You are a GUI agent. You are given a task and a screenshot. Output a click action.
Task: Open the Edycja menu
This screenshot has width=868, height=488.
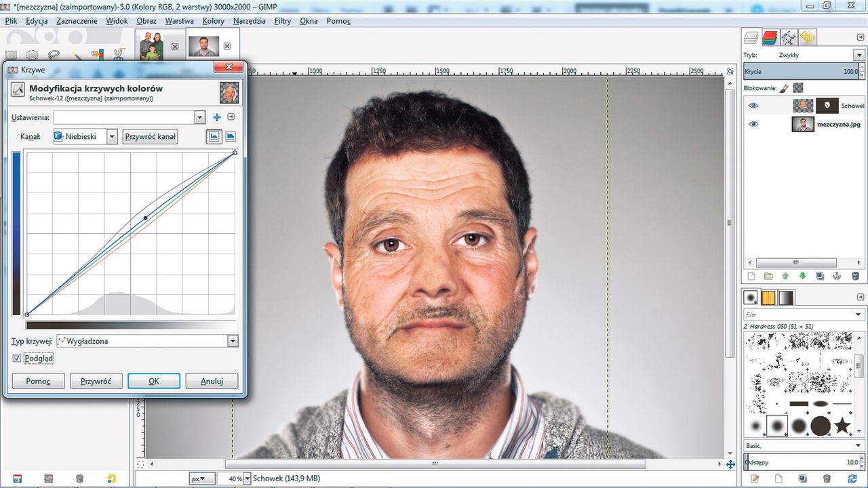pyautogui.click(x=37, y=21)
